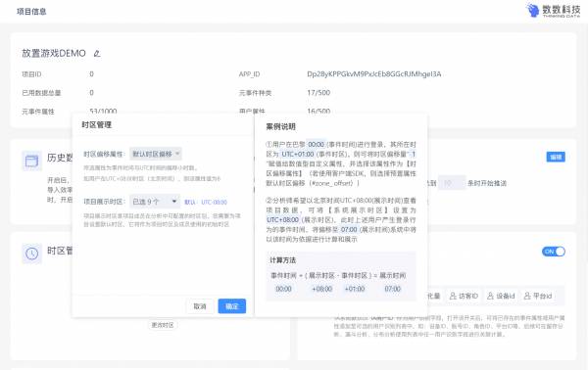Click the 取消 button in dialog
Screen dimensions: 588x370
[x=200, y=306]
